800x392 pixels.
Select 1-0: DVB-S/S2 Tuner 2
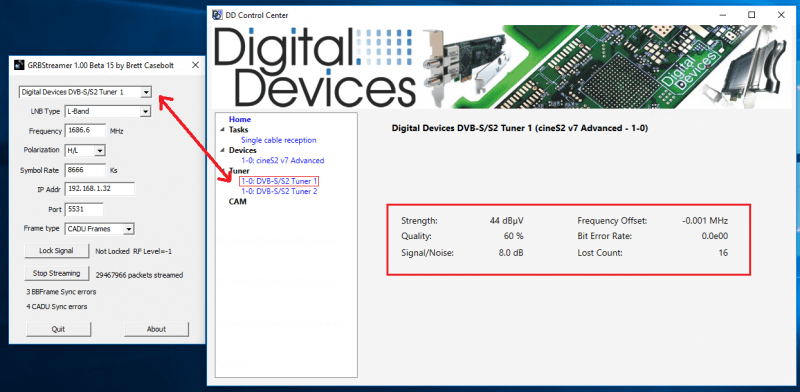click(279, 191)
